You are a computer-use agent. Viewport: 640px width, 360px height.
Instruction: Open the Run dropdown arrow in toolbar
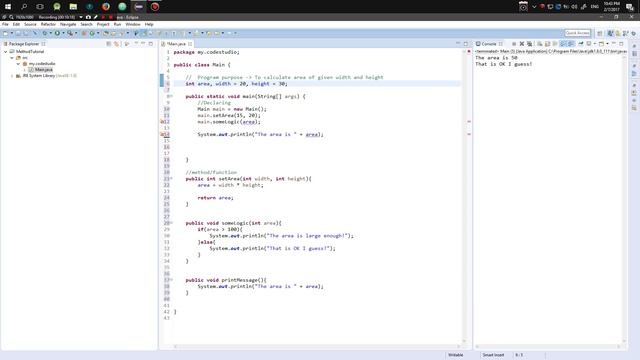tap(63, 33)
